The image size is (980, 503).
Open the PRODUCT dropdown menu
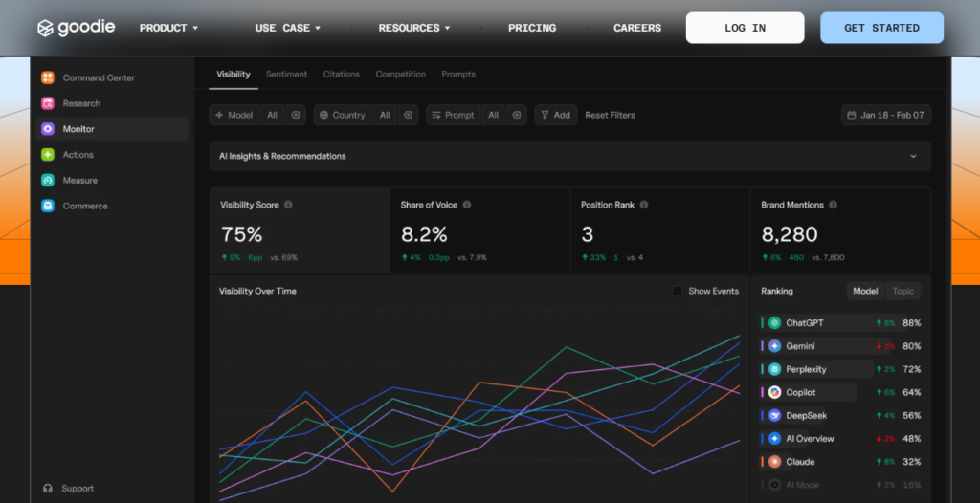tap(168, 28)
